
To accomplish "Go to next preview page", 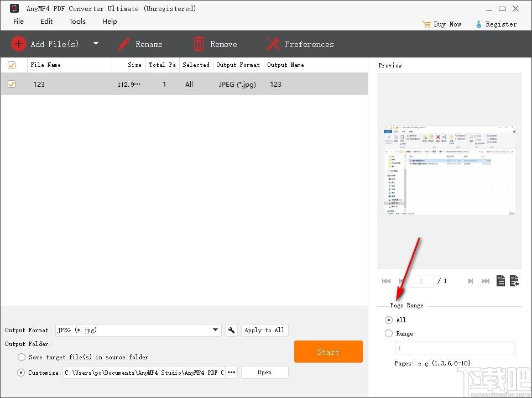I will (x=471, y=281).
